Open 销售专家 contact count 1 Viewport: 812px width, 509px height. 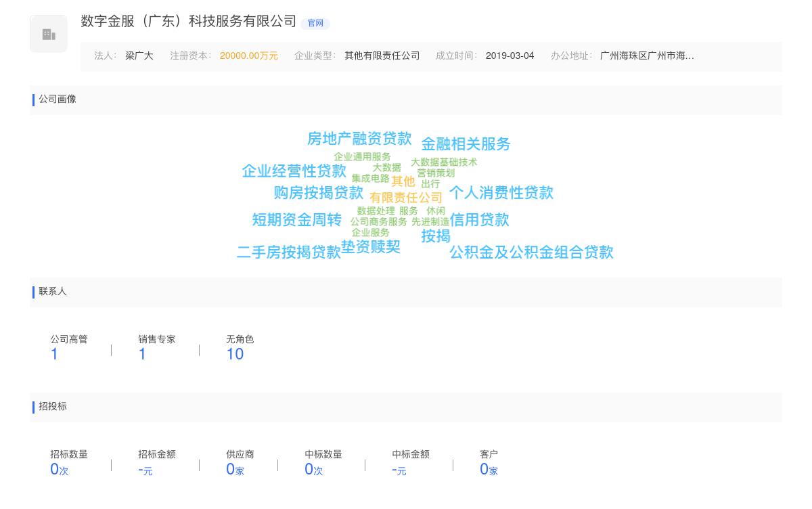point(142,354)
